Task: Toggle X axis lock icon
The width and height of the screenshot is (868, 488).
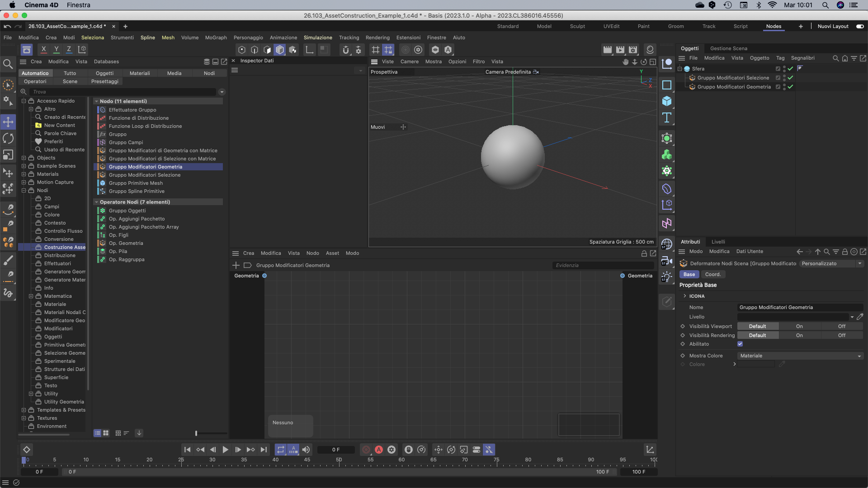Action: tap(43, 49)
